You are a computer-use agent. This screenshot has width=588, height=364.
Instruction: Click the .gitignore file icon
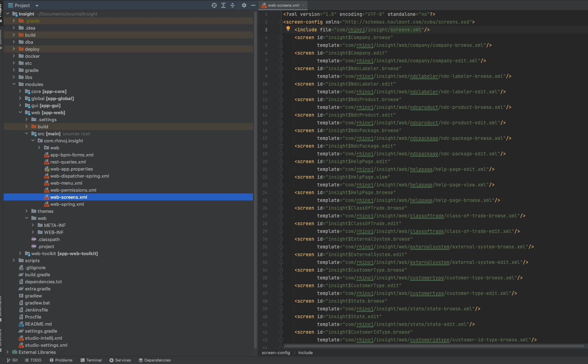pyautogui.click(x=21, y=268)
